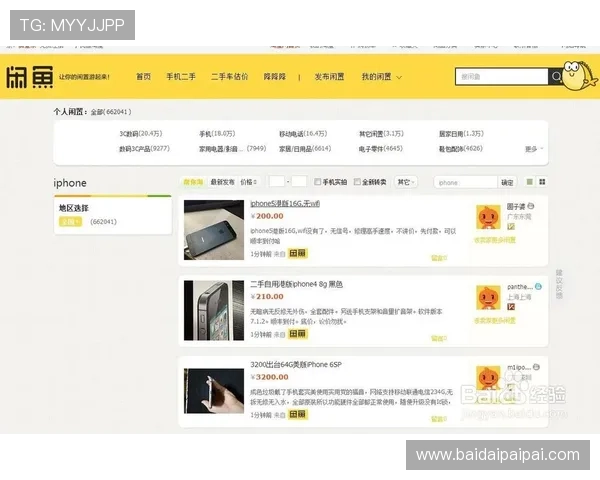Open 二手车估价 in the nav bar
The height and width of the screenshot is (480, 600).
coord(230,77)
